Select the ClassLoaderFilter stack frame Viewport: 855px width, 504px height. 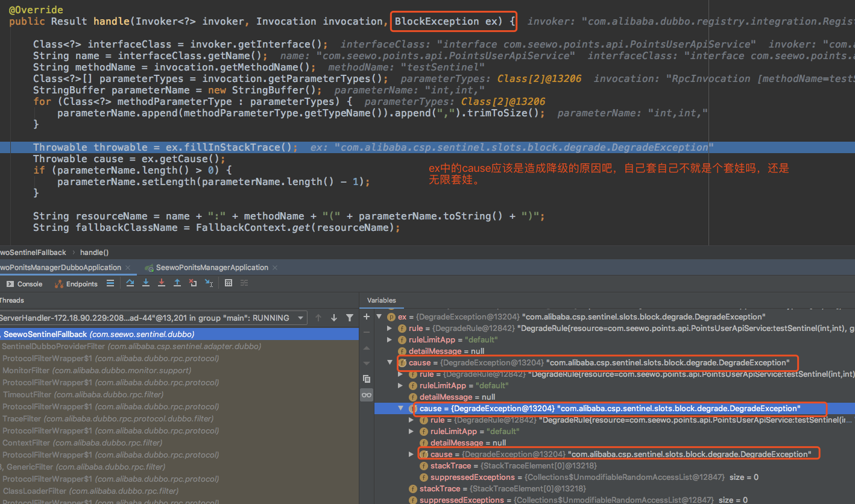tap(179, 491)
